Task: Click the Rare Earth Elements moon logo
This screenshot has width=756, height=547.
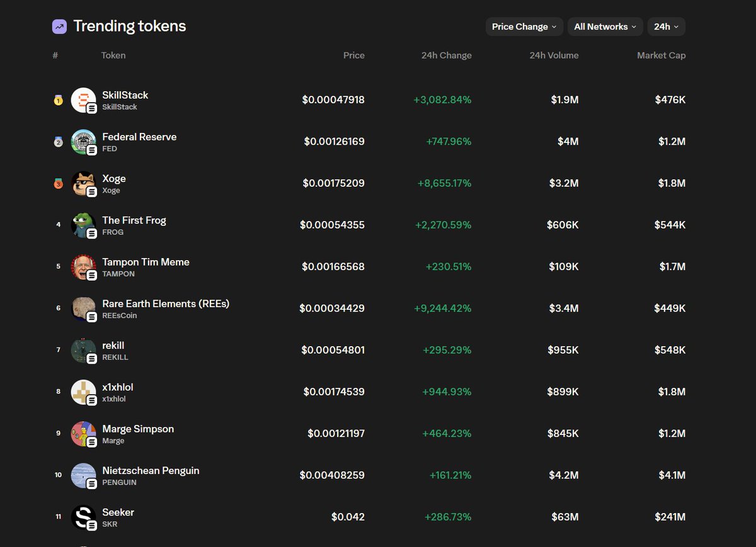Action: pos(84,308)
